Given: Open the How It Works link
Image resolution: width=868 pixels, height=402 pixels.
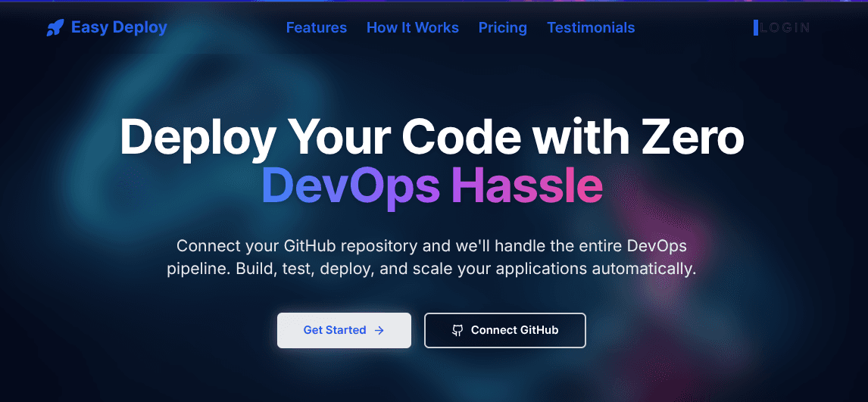Looking at the screenshot, I should (412, 28).
